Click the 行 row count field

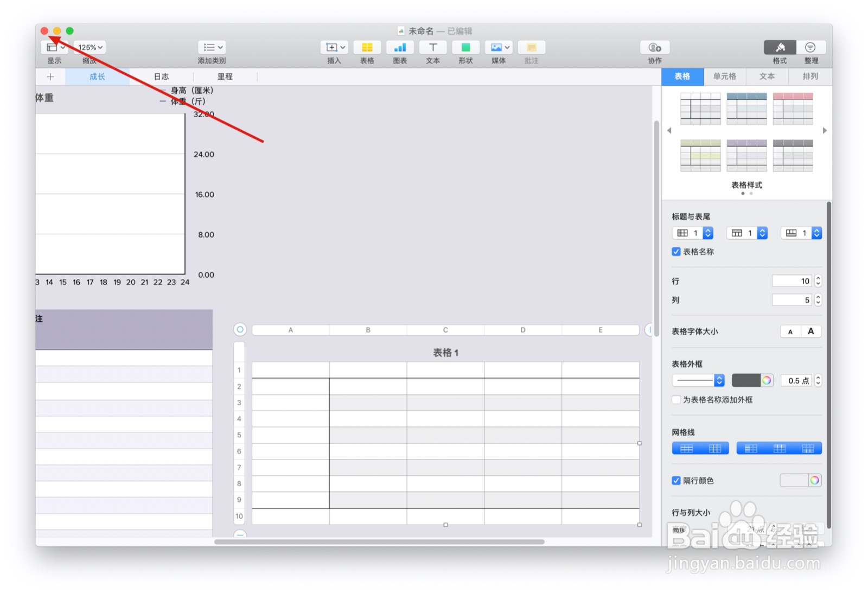(x=792, y=281)
